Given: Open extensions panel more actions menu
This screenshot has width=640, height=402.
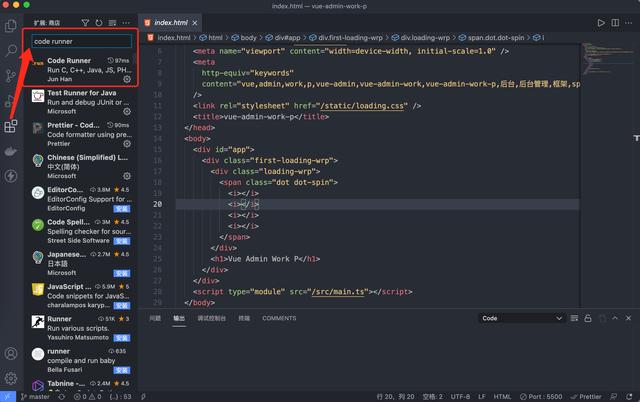Looking at the screenshot, I should [126, 23].
